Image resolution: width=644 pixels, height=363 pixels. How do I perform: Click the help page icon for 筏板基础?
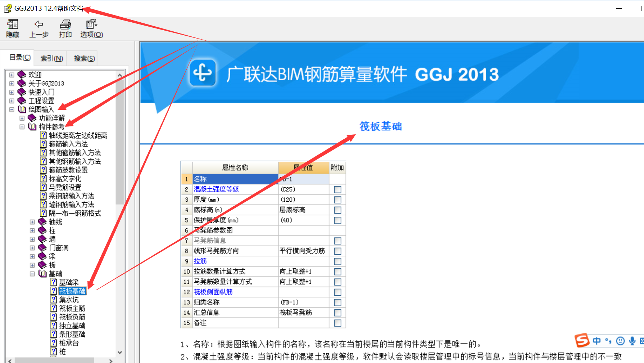pyautogui.click(x=54, y=291)
